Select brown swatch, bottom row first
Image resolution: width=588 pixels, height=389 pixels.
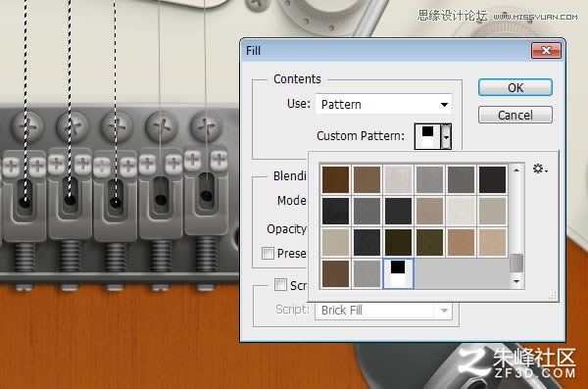[x=335, y=273]
